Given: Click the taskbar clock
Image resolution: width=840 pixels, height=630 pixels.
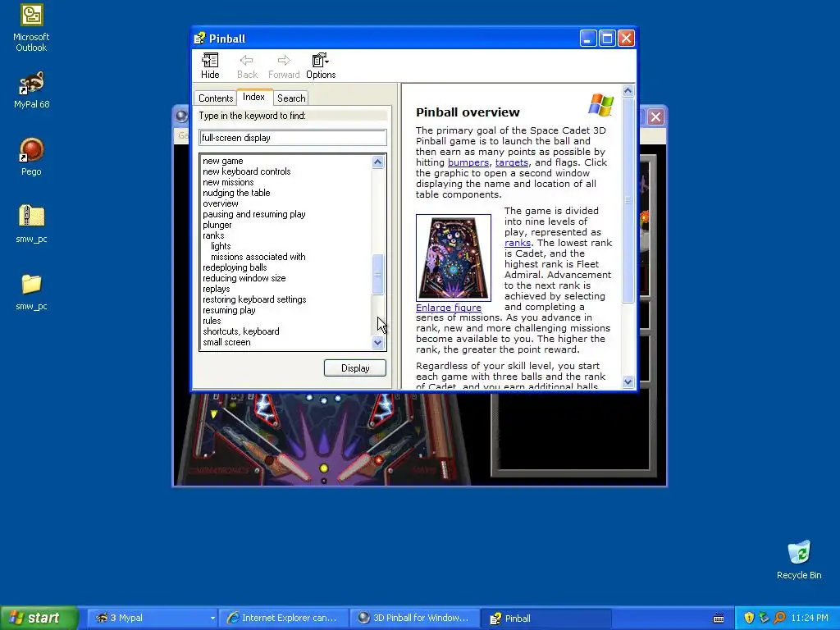Looking at the screenshot, I should [x=809, y=618].
